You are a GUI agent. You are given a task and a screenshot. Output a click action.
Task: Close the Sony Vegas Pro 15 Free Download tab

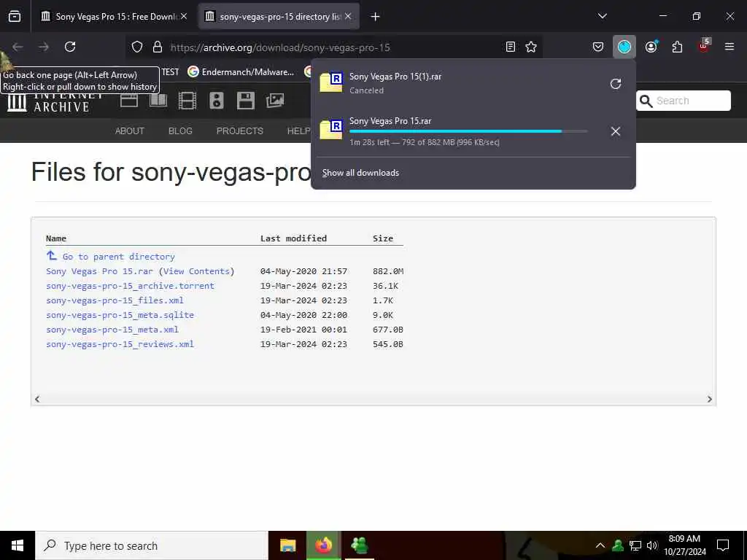(x=184, y=16)
